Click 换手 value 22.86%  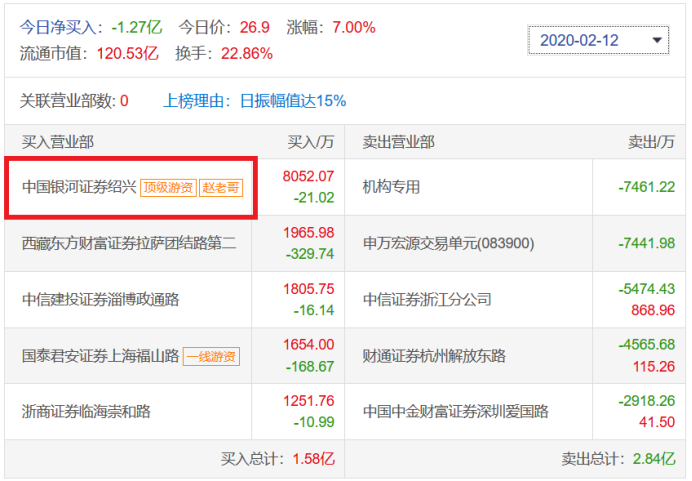(247, 53)
